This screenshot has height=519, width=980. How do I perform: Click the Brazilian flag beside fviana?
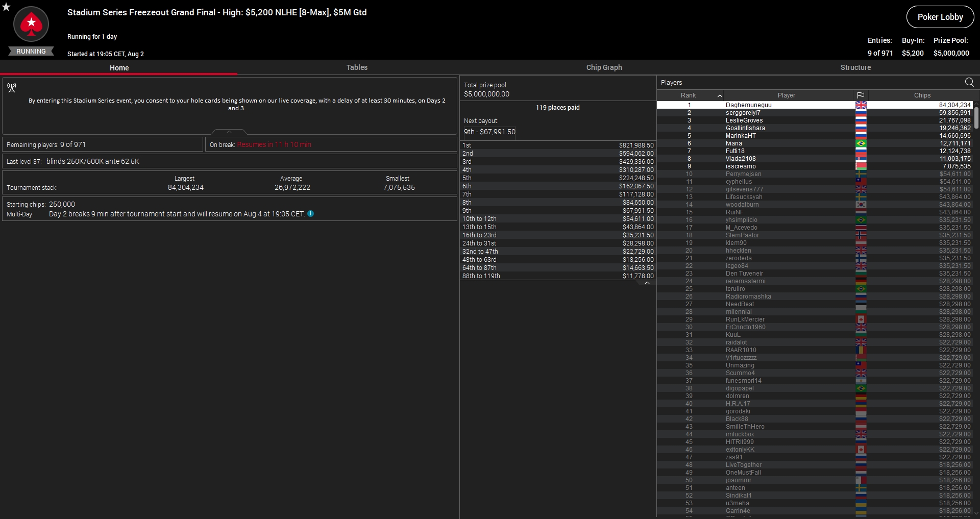[x=861, y=143]
